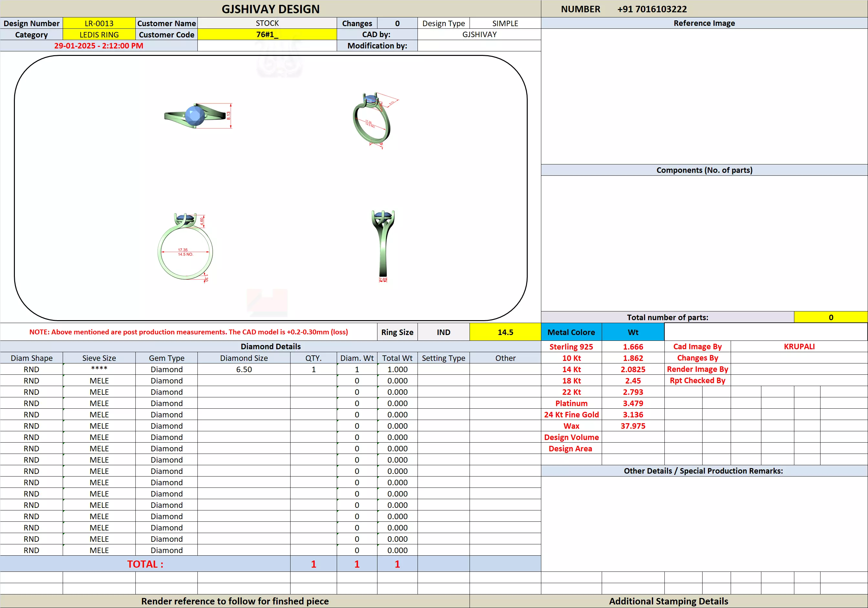The image size is (868, 608).
Task: Select the yellow 76#1_ customer code cell
Action: [x=267, y=35]
